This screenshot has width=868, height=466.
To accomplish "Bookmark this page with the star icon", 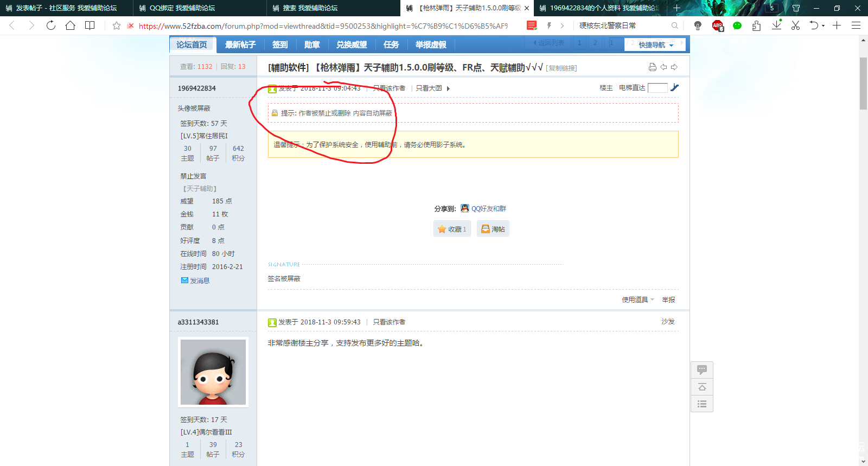I will click(117, 25).
